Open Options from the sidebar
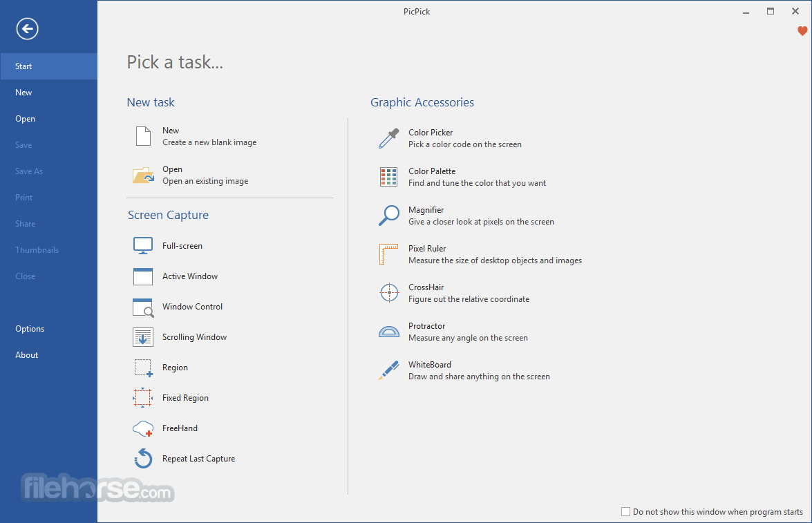812x523 pixels. 48,329
